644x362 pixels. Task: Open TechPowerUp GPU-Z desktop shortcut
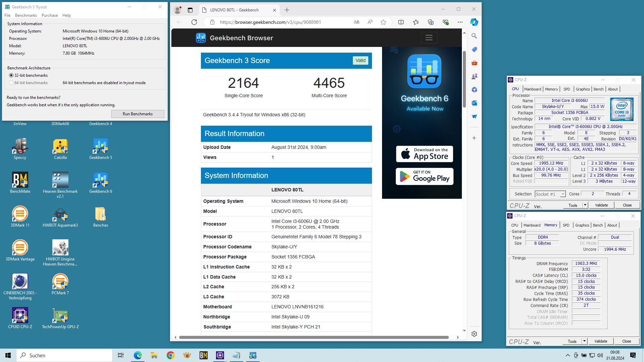(x=60, y=318)
